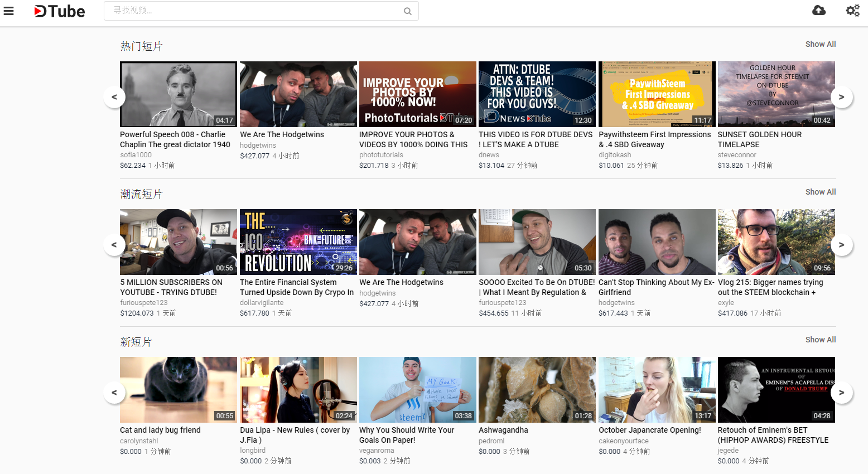This screenshot has width=868, height=474.
Task: Open channel jegede
Action: [x=728, y=451]
